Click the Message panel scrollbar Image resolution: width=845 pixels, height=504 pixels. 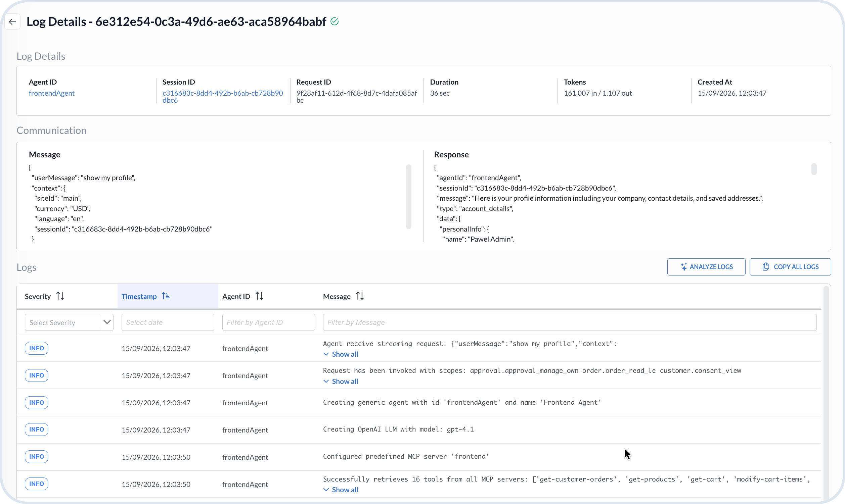[x=409, y=197]
